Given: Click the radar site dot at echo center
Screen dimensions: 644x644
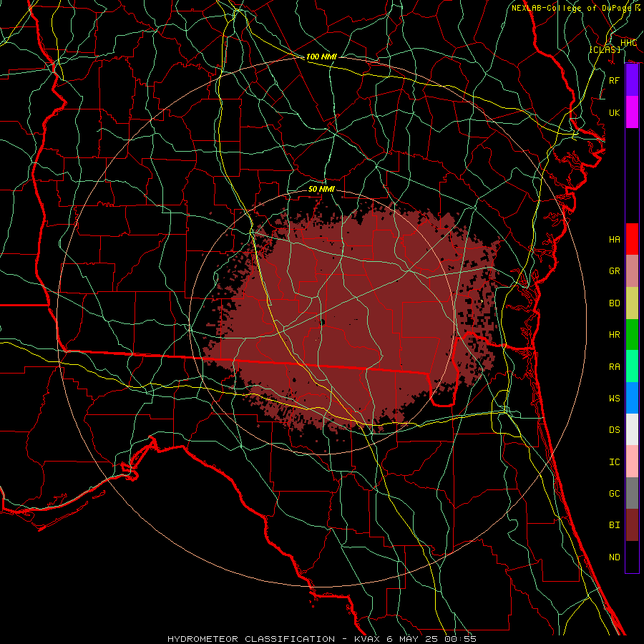Looking at the screenshot, I should pos(322,323).
